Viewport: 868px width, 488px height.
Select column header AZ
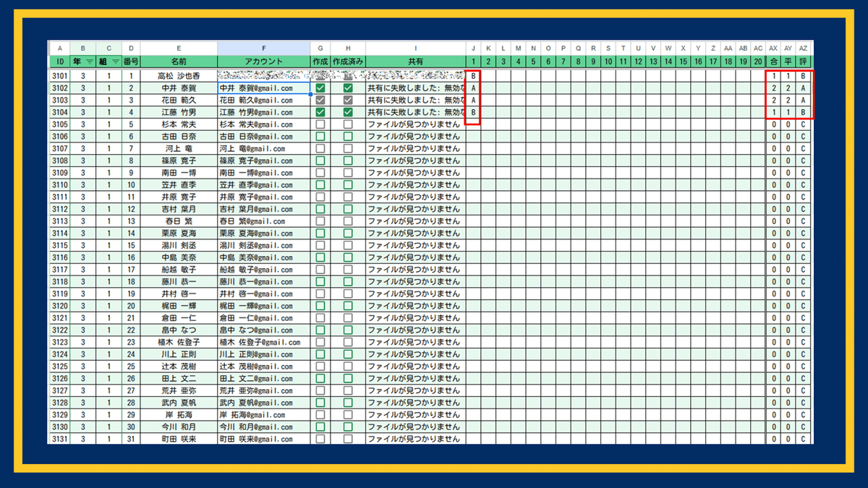pyautogui.click(x=804, y=48)
